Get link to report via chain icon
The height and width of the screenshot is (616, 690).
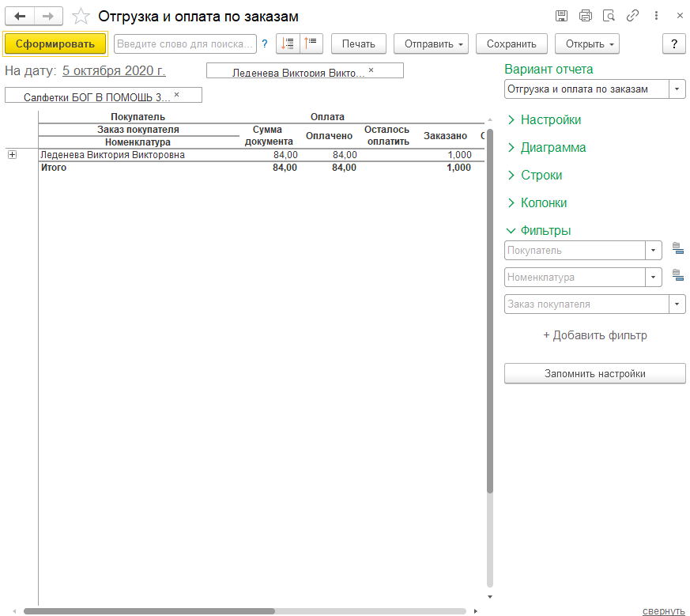632,16
